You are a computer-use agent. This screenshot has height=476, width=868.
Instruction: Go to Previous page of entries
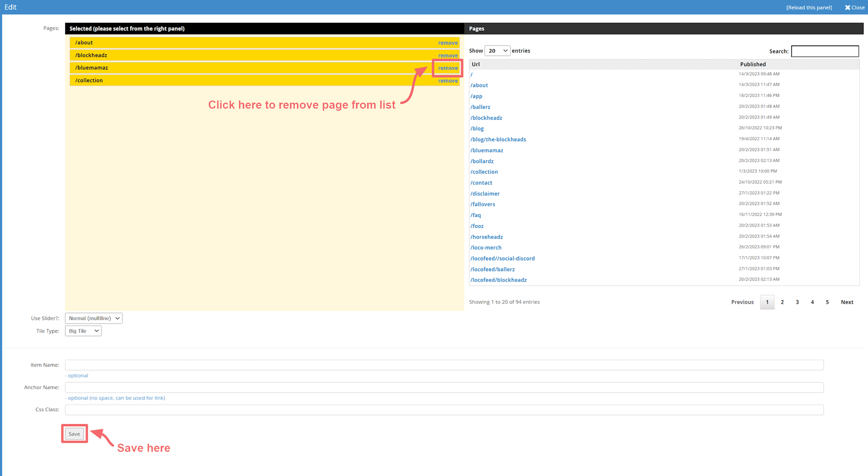742,302
